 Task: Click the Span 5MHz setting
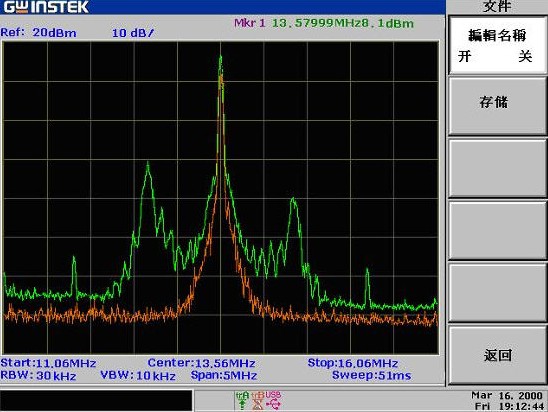click(x=224, y=376)
